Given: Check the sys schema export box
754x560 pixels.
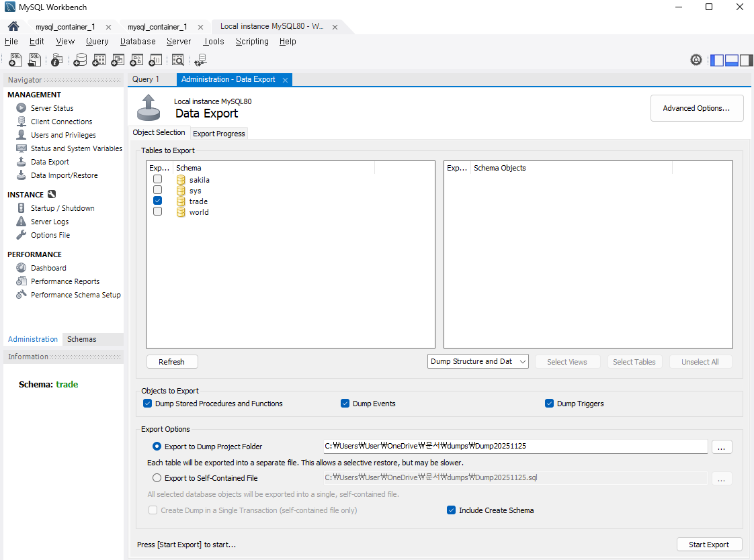Looking at the screenshot, I should pyautogui.click(x=158, y=190).
